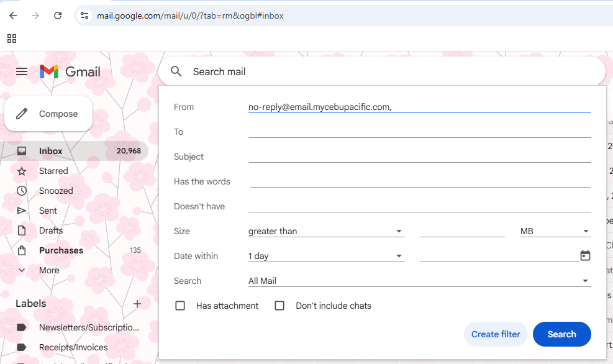Click the Has the words field
Screen dimensions: 613x364
coord(419,181)
